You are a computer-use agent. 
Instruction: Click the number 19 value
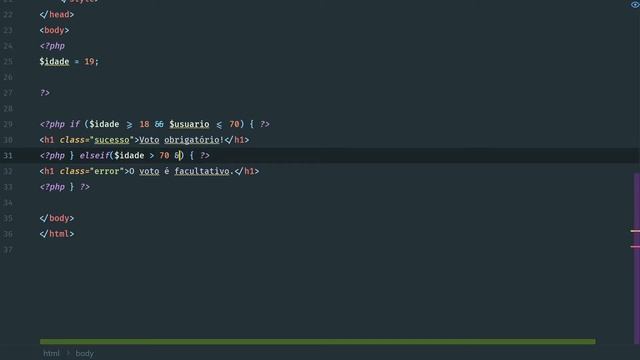[x=89, y=62]
